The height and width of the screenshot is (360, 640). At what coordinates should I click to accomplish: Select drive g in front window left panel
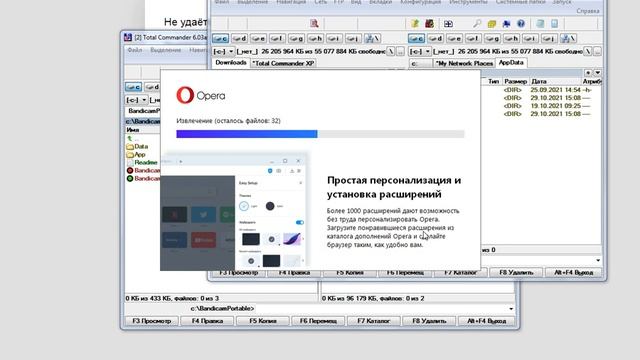[x=296, y=38]
